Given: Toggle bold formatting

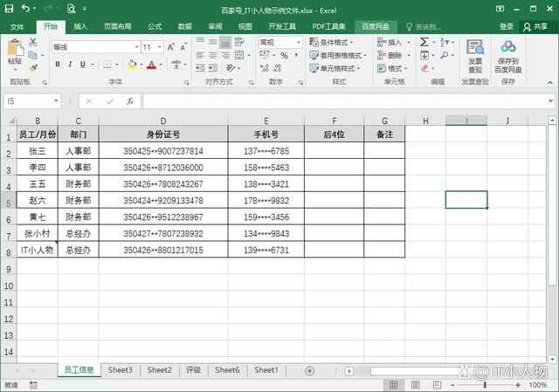Looking at the screenshot, I should point(58,65).
